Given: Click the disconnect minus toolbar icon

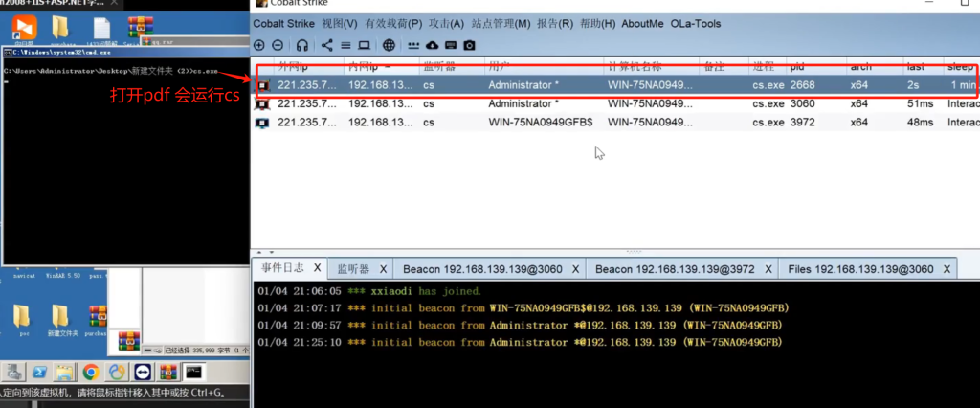Looking at the screenshot, I should point(278,45).
